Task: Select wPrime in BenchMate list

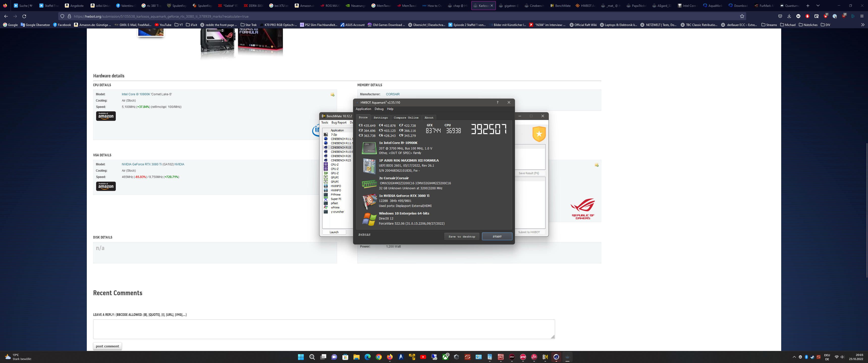Action: 335,208
